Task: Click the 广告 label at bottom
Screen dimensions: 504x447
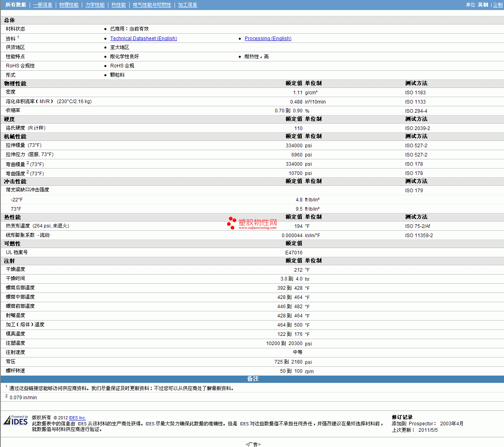Action: pos(253,444)
